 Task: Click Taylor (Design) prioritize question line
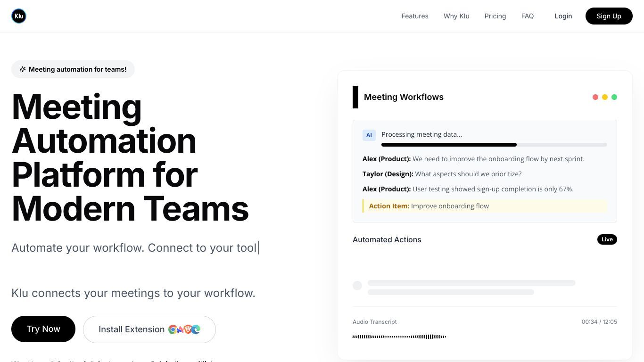[442, 174]
